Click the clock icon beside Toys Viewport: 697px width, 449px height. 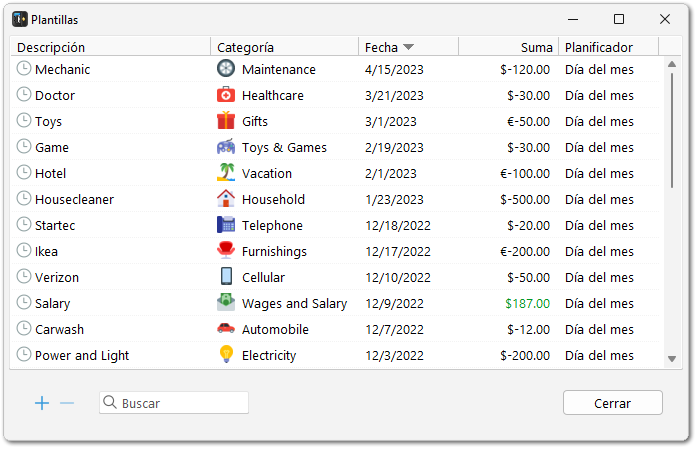pyautogui.click(x=24, y=120)
